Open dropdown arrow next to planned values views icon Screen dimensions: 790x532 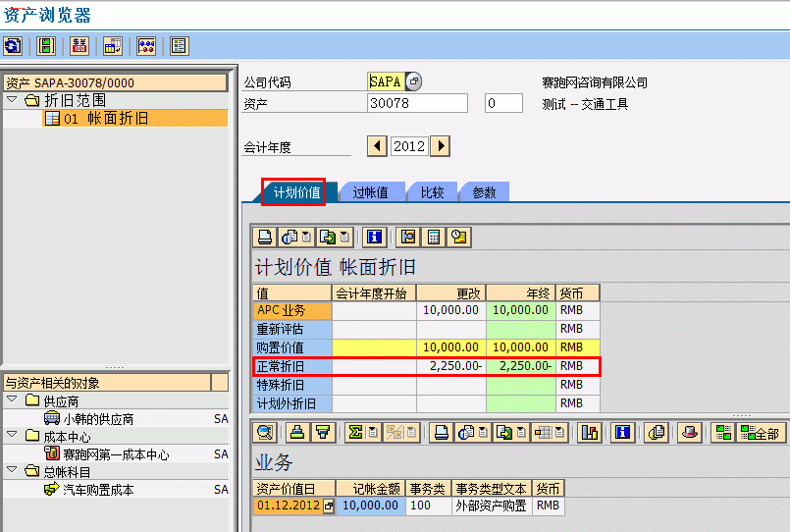306,237
